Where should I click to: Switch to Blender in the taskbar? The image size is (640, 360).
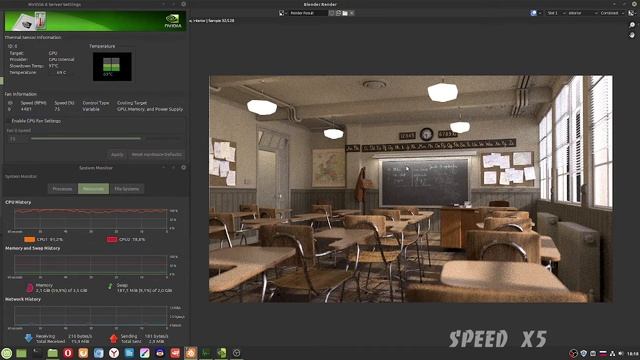[191, 353]
